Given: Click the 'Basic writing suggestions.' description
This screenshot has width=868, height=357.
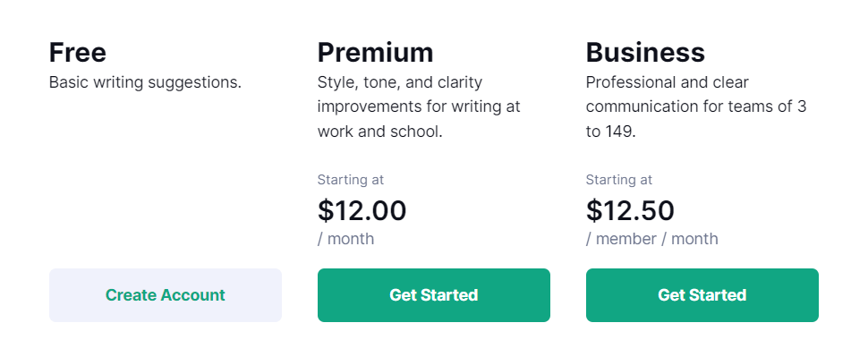Looking at the screenshot, I should 146,82.
